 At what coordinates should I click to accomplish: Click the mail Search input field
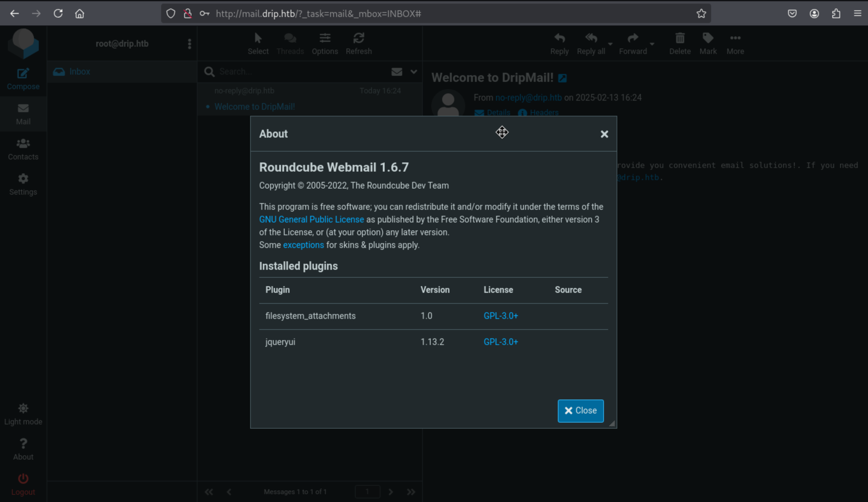300,72
